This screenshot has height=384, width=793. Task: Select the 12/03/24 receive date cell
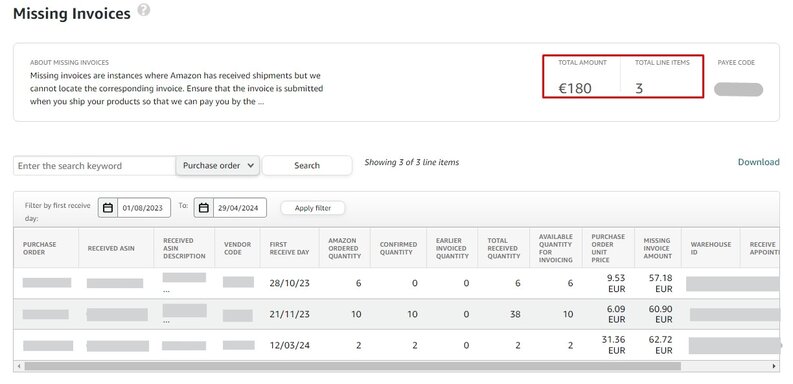[290, 346]
